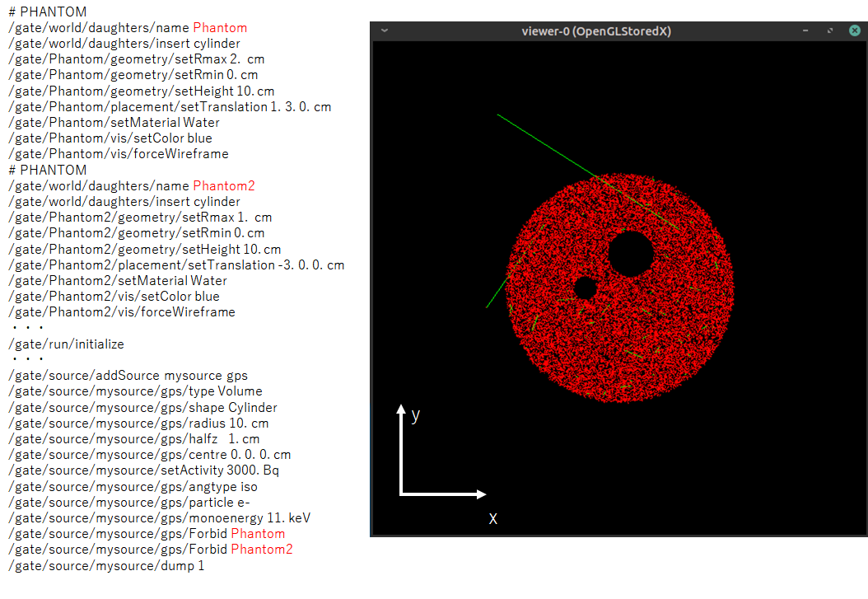Click the line '/gate/source/mysource/gps/angtype iso'
This screenshot has height=599, width=868.
[x=133, y=487]
